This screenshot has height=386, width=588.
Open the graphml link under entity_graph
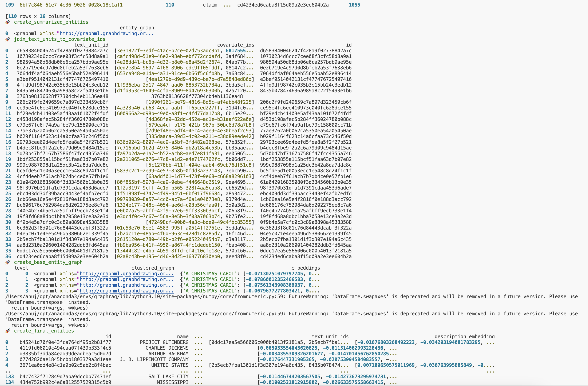click(107, 33)
